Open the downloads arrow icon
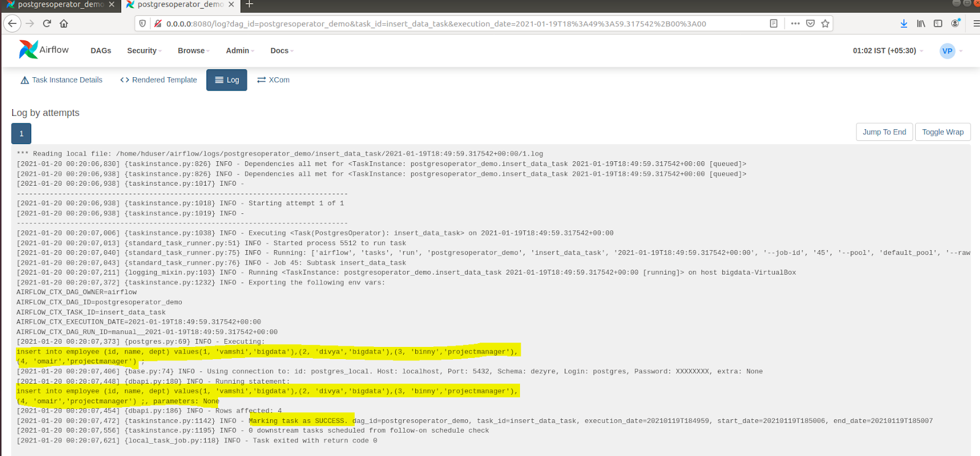 [903, 23]
